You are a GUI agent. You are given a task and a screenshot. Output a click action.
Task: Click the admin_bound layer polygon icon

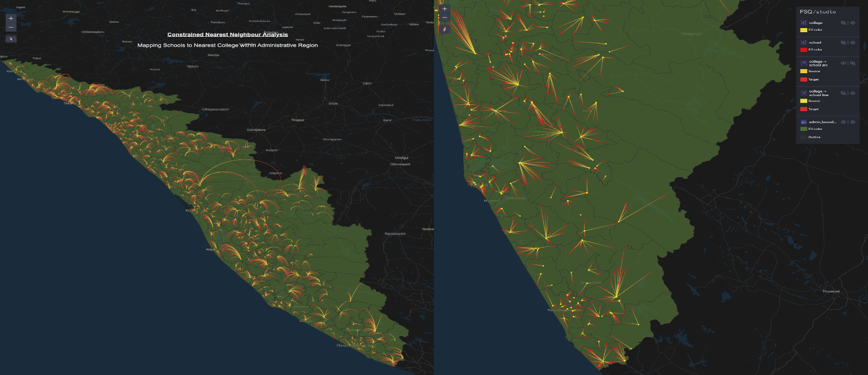(x=804, y=122)
